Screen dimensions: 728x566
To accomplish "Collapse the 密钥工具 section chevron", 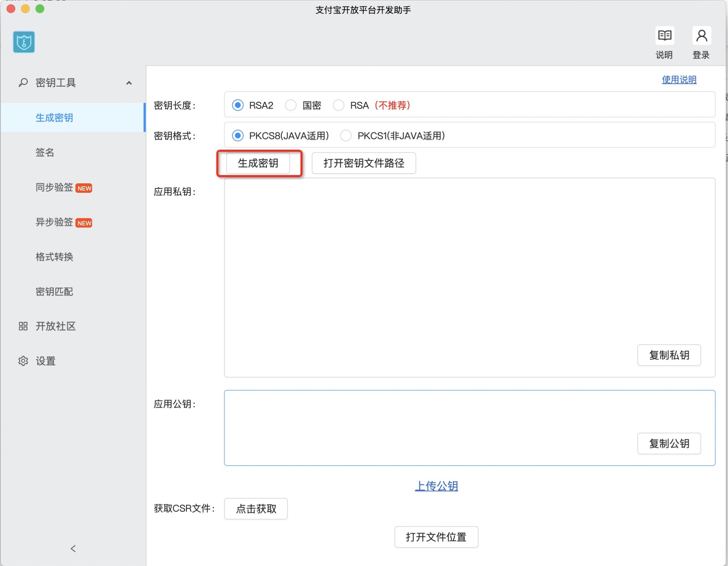I will coord(129,83).
